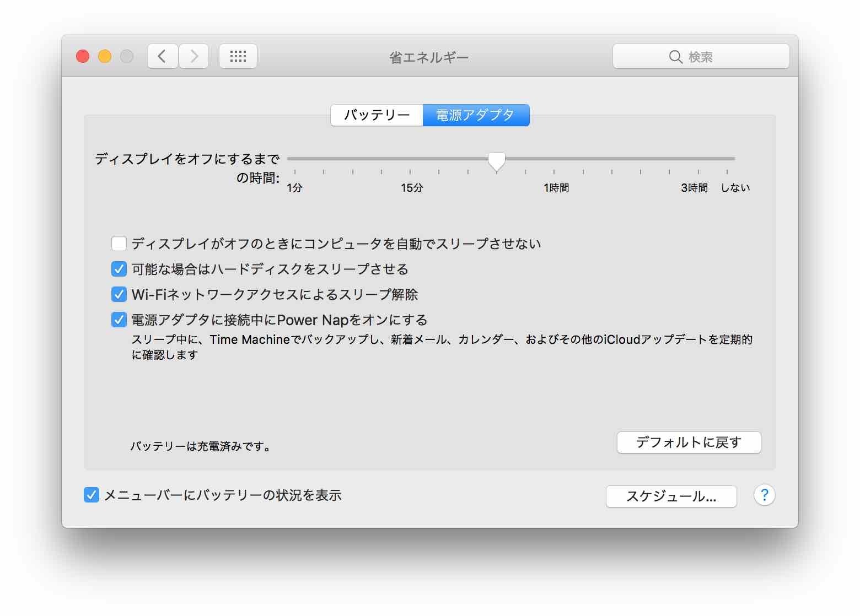Click the デフォルトに戻す button
The image size is (860, 616).
pyautogui.click(x=689, y=442)
